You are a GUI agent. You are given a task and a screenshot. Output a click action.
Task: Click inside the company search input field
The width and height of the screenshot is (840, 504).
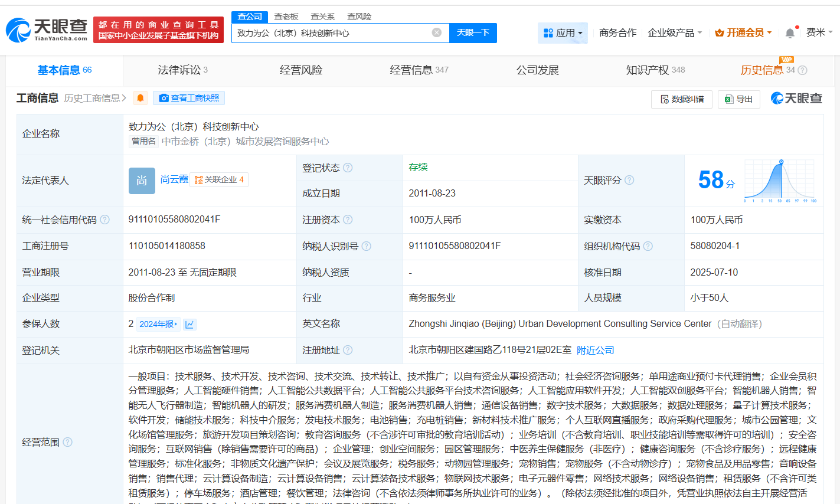[x=336, y=32]
